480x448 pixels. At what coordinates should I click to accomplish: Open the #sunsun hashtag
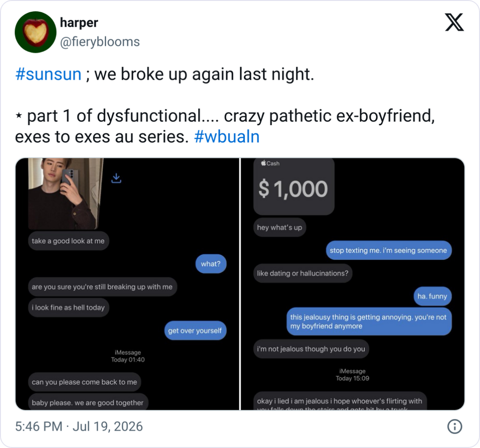pyautogui.click(x=48, y=74)
